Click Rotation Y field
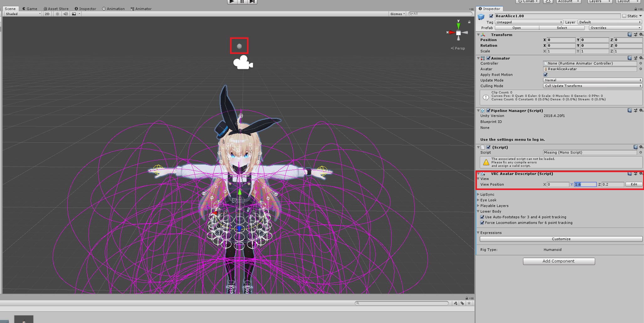The image size is (644, 323). 594,45
